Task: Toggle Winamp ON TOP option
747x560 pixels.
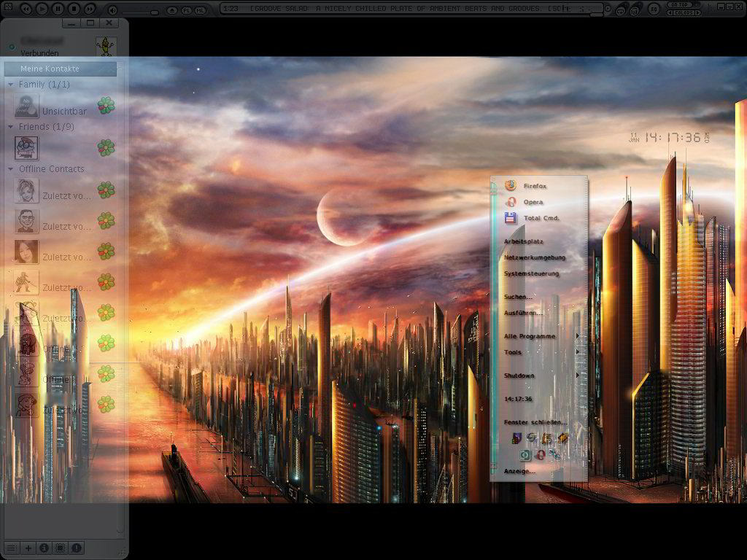Action: pos(679,5)
